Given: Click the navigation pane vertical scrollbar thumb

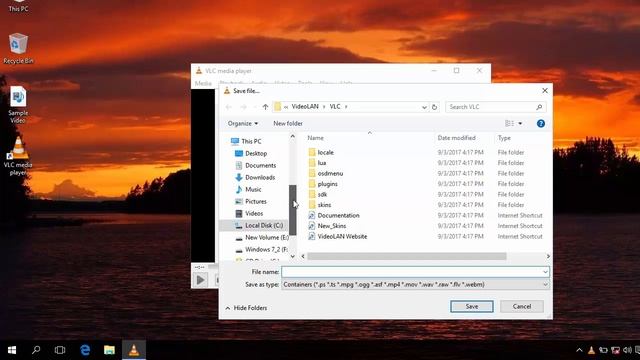Looking at the screenshot, I should [292, 210].
